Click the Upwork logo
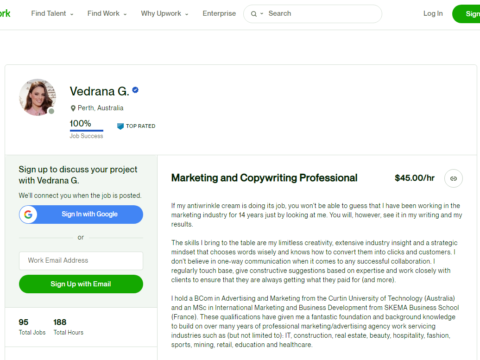Viewport: 480px width, 360px height. click(5, 13)
